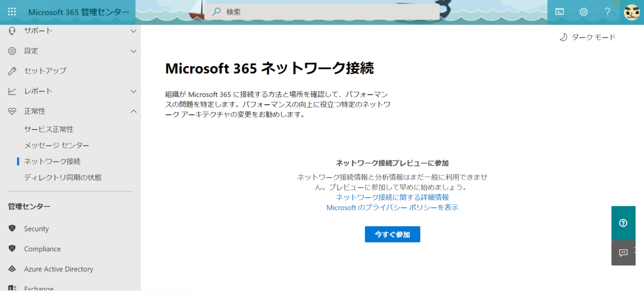This screenshot has width=644, height=291.
Task: Open セットアップ in sidebar
Action: pos(45,71)
